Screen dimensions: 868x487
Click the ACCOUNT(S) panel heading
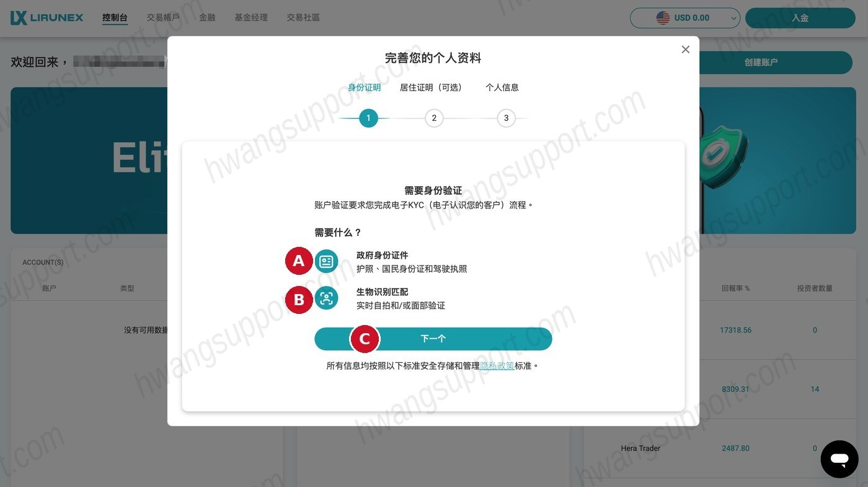click(x=43, y=262)
